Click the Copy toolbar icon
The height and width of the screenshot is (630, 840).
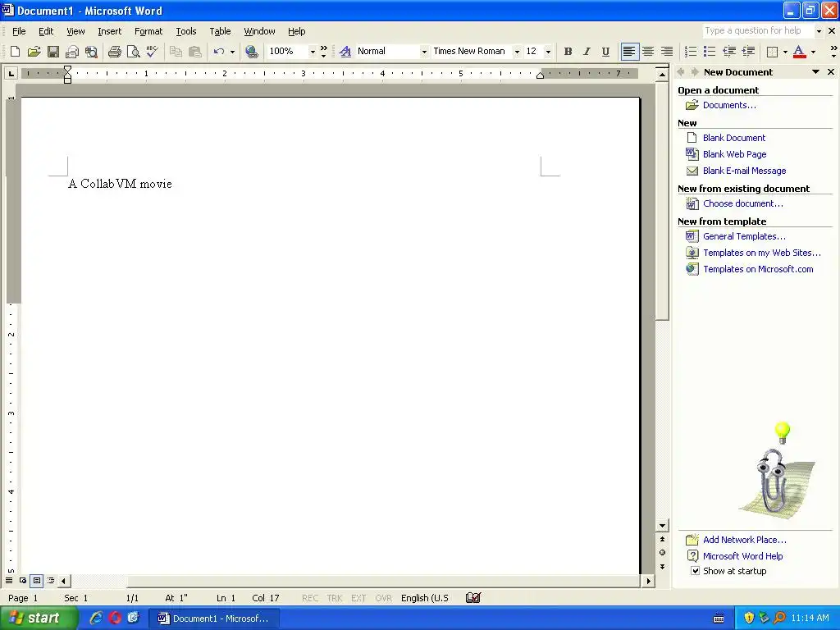tap(176, 52)
